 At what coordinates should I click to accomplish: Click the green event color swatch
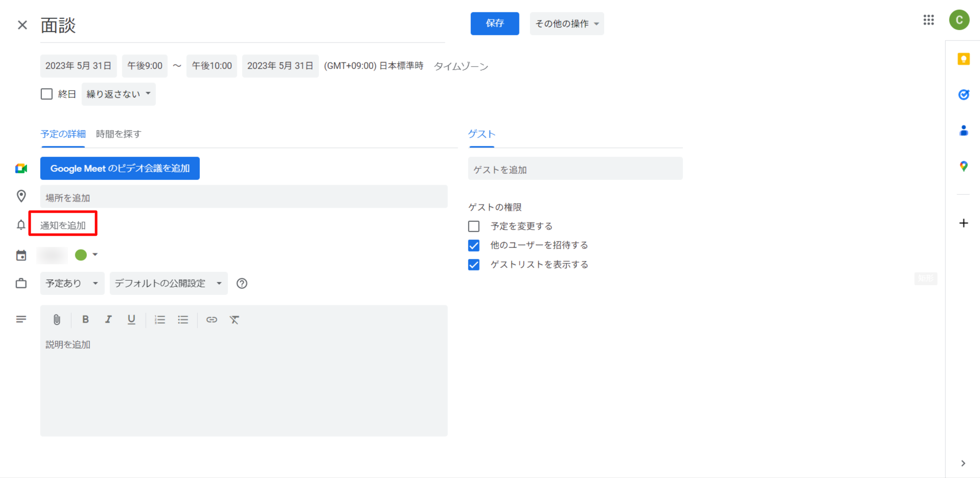[81, 255]
